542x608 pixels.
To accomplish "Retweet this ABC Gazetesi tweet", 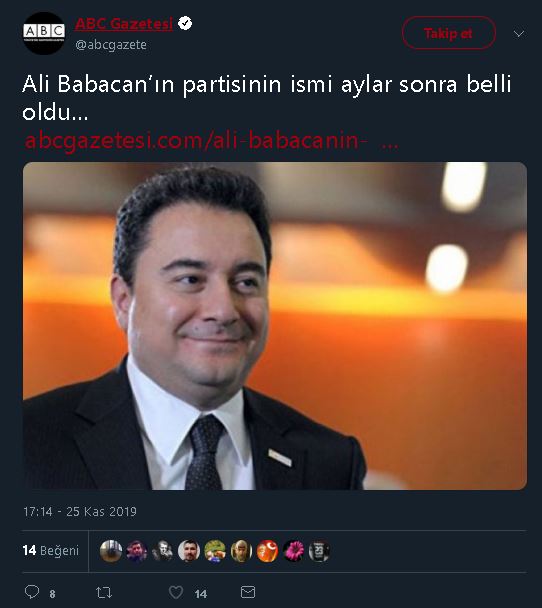I will 104,592.
